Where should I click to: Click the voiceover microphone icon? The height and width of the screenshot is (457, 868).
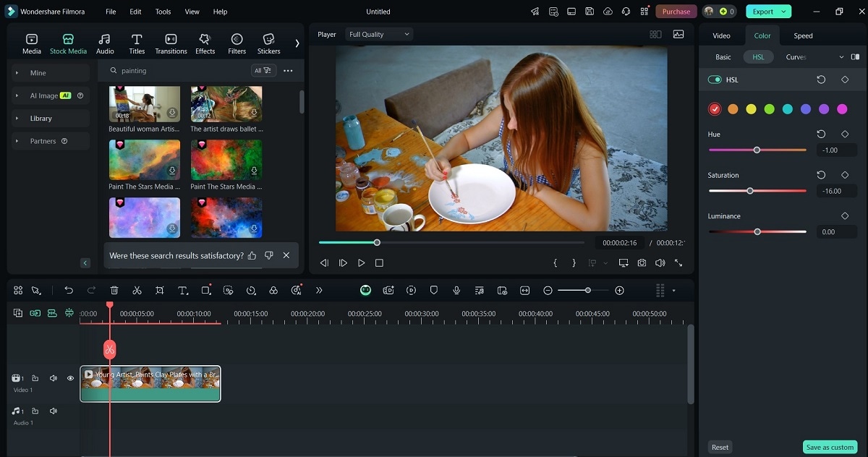click(456, 290)
